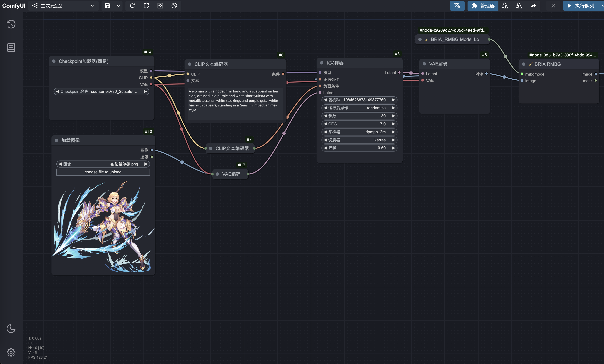Collapse the BRIA RMBG node dot
The height and width of the screenshot is (364, 604).
524,64
